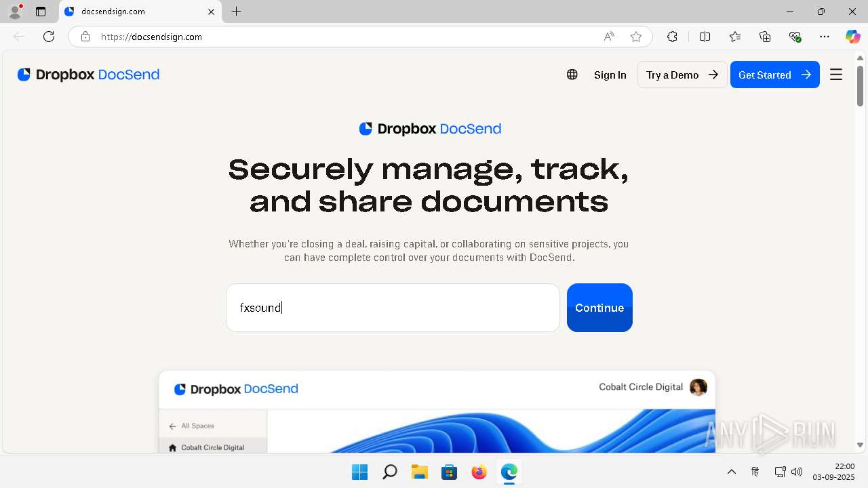This screenshot has height=488, width=868.
Task: Click the Try a Demo button
Action: pos(682,75)
